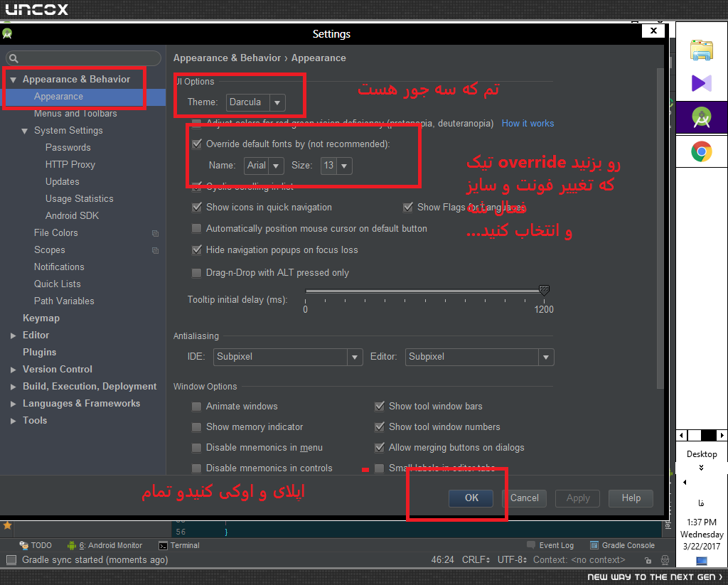Open the font Size dropdown showing 13

point(336,166)
